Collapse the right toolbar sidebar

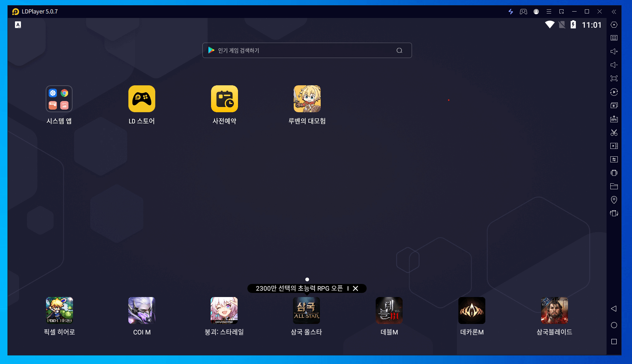point(614,12)
